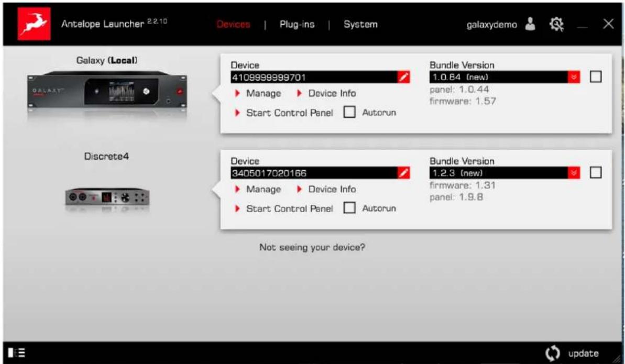
Task: Switch to the Devices tab
Action: pos(233,24)
